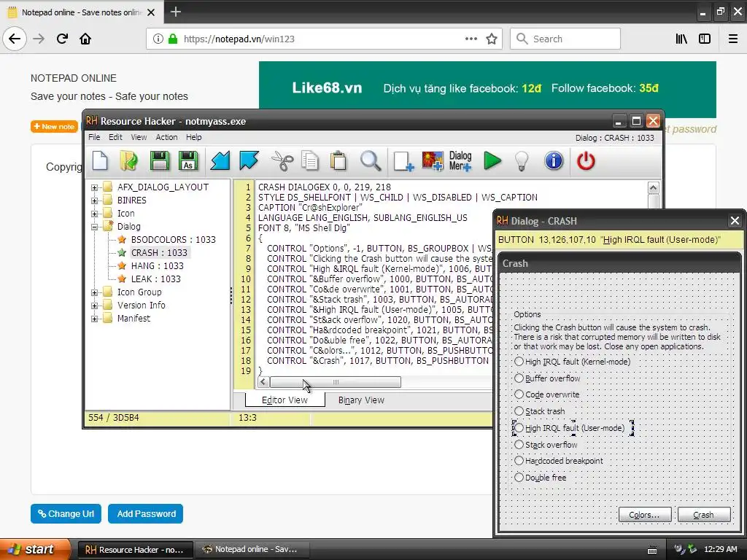Expand the Version Info tree node
This screenshot has height=560, width=747.
pos(94,306)
